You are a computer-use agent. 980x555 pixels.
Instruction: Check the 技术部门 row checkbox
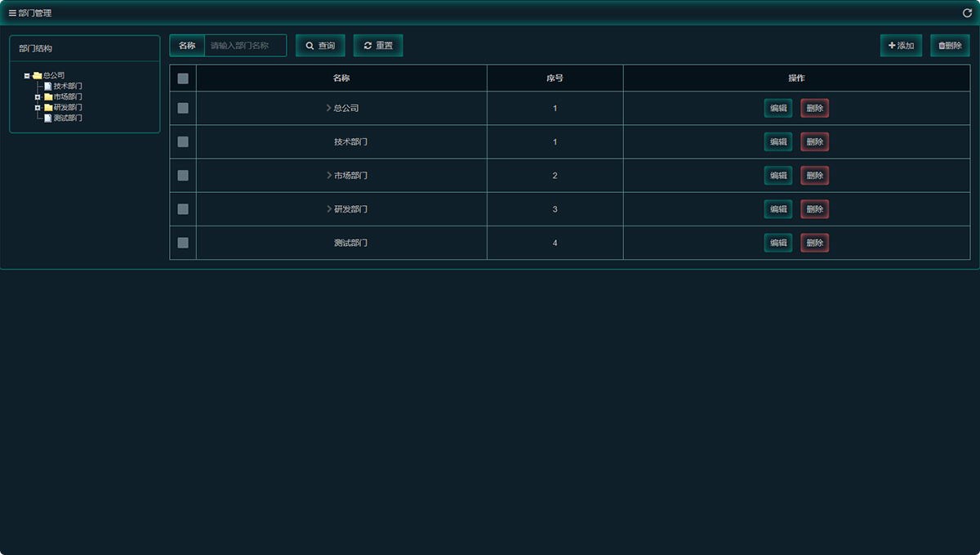coord(183,142)
